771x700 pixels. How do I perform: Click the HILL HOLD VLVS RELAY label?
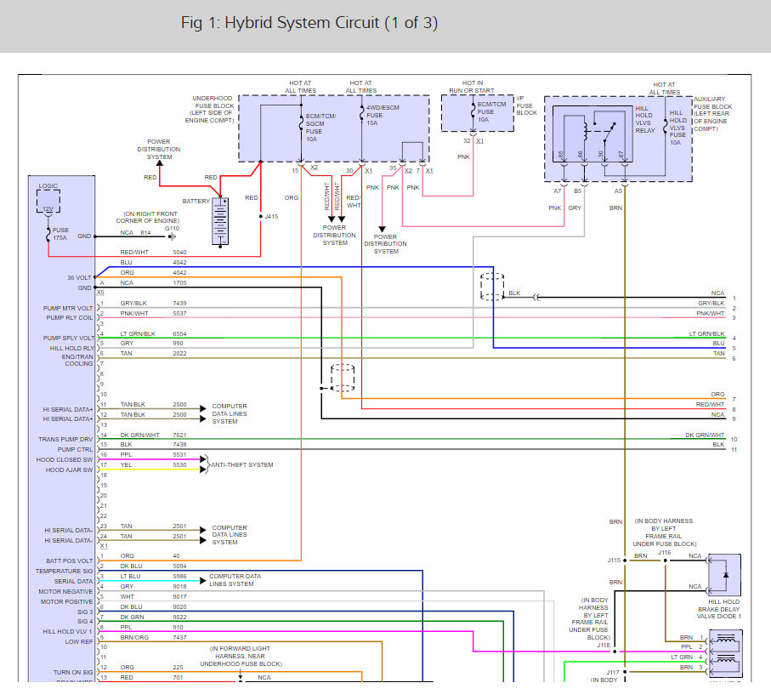click(x=645, y=120)
